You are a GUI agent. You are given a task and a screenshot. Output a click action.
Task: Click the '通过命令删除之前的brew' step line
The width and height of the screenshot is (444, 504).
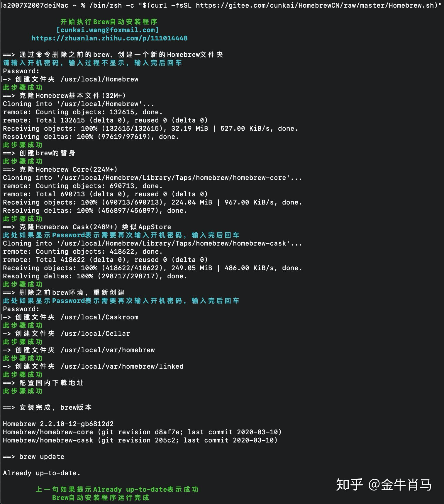point(113,55)
